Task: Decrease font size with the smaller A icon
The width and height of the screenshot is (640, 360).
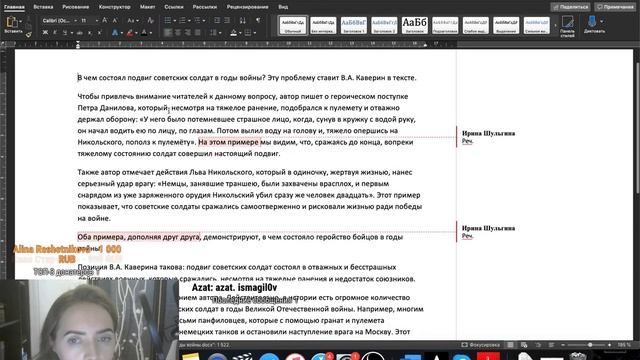Action: pyautogui.click(x=115, y=20)
